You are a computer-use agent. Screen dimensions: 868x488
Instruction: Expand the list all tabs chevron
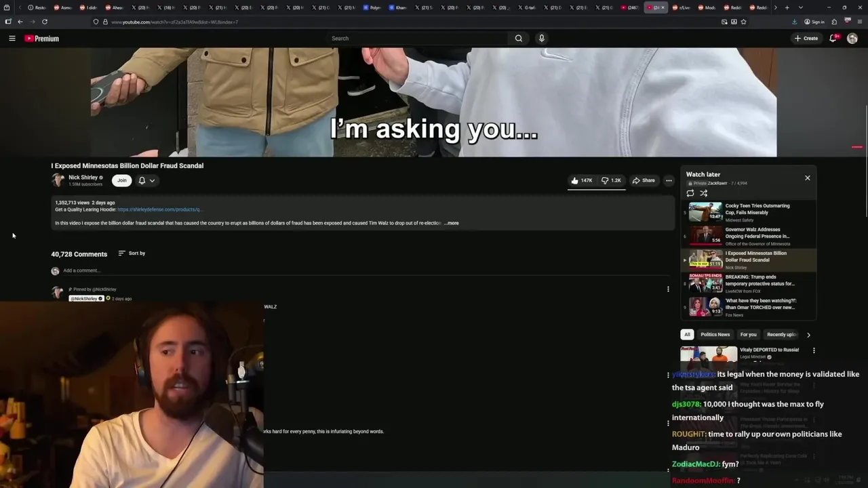pyautogui.click(x=800, y=7)
